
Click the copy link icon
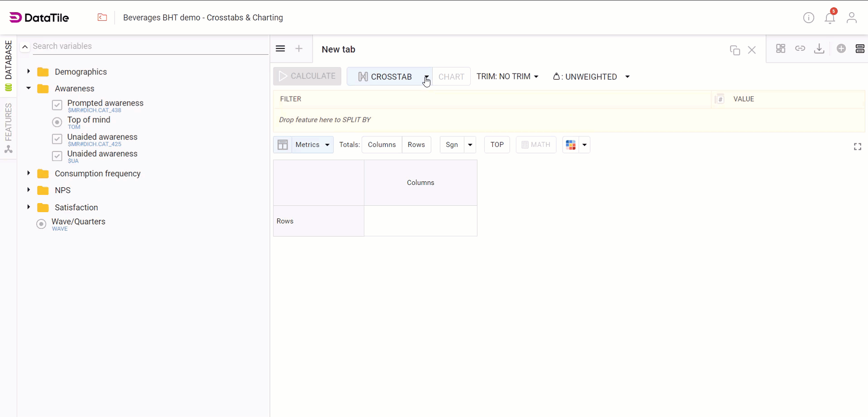[800, 48]
